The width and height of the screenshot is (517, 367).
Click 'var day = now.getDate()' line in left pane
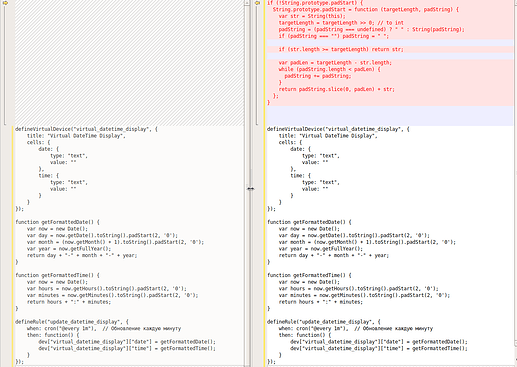(102, 235)
